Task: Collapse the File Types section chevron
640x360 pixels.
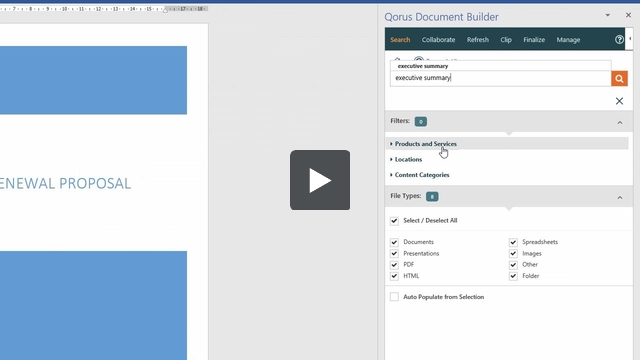Action: (x=620, y=198)
